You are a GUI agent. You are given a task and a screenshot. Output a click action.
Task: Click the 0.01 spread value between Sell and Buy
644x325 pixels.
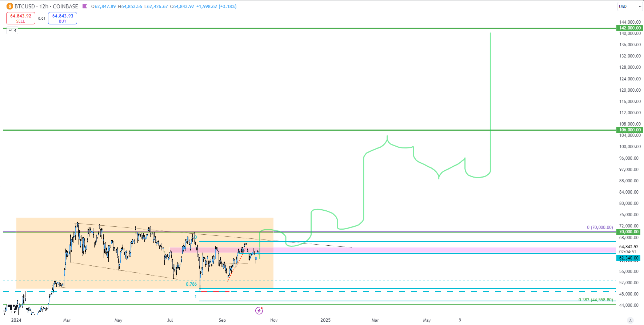tap(42, 19)
